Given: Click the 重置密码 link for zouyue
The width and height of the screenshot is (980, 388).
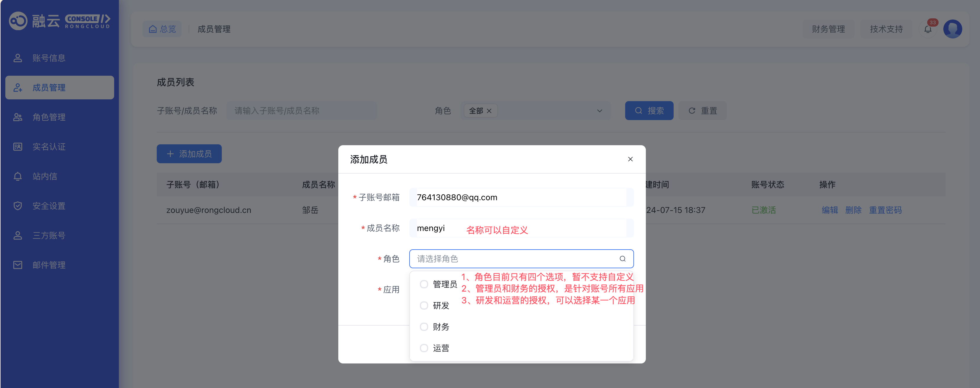Looking at the screenshot, I should 885,210.
